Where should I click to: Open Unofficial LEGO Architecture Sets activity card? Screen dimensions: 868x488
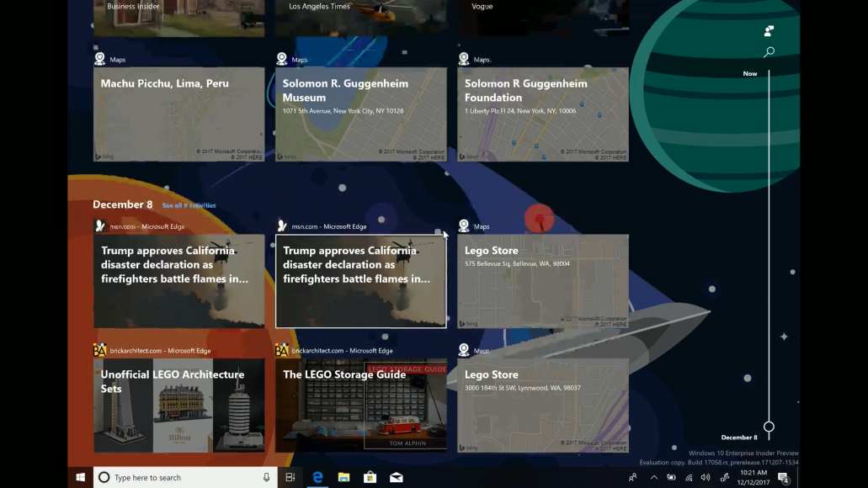click(x=178, y=405)
